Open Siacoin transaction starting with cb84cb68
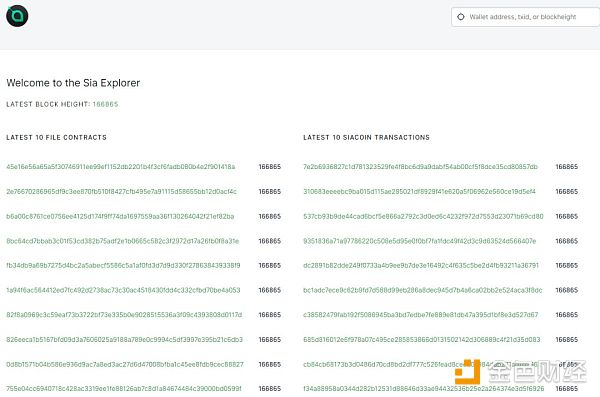This screenshot has height=397, width=600. click(421, 364)
